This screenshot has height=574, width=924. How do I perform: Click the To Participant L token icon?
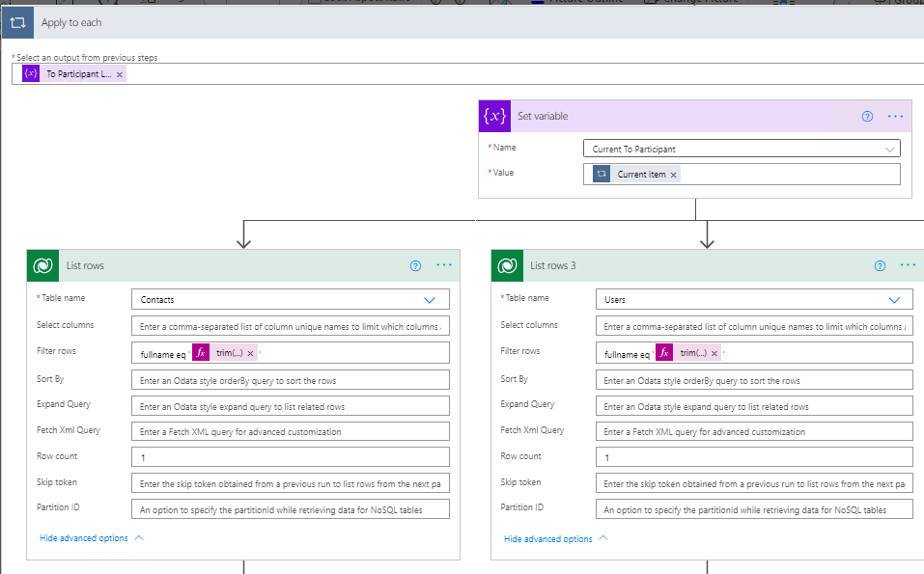point(30,72)
